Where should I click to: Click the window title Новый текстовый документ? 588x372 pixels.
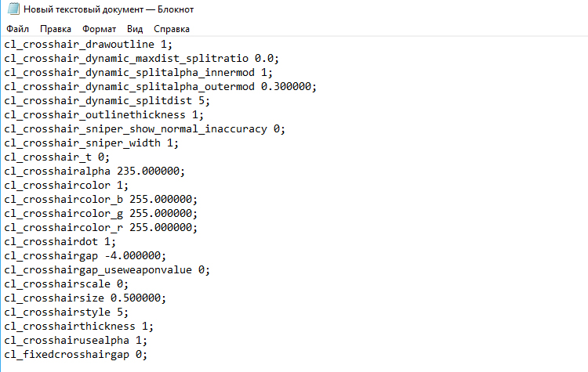point(83,9)
